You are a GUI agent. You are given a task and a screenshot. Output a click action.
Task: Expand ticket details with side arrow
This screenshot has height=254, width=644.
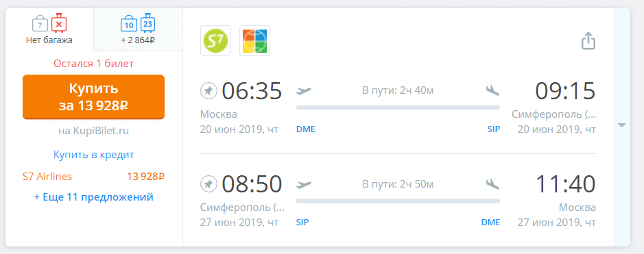[621, 125]
